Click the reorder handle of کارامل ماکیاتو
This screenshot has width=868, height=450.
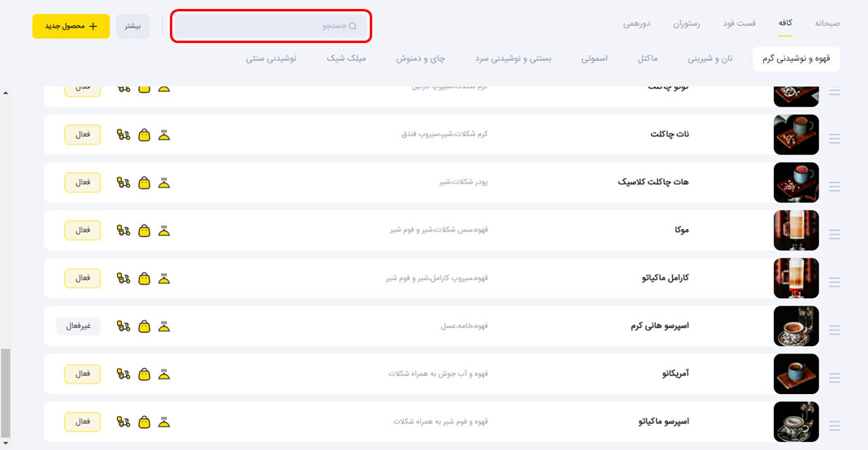tap(834, 283)
